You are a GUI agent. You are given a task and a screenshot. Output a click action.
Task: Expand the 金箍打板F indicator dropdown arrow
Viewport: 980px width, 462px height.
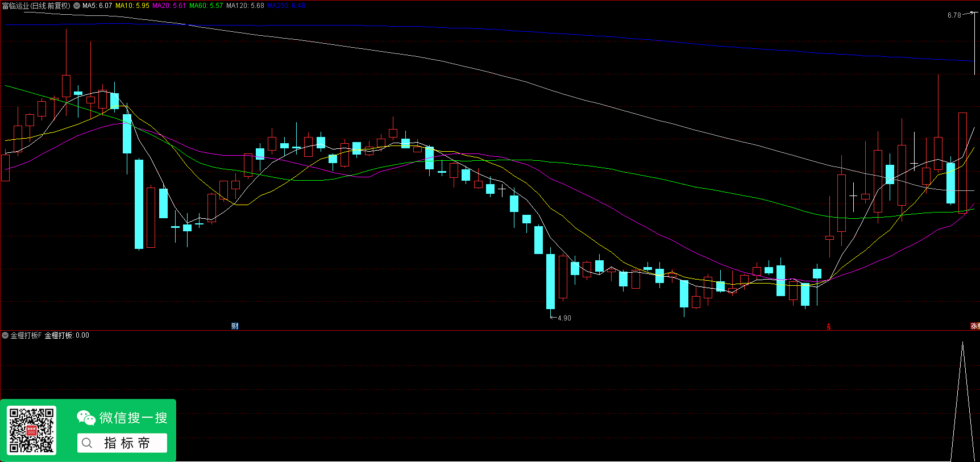click(x=5, y=335)
